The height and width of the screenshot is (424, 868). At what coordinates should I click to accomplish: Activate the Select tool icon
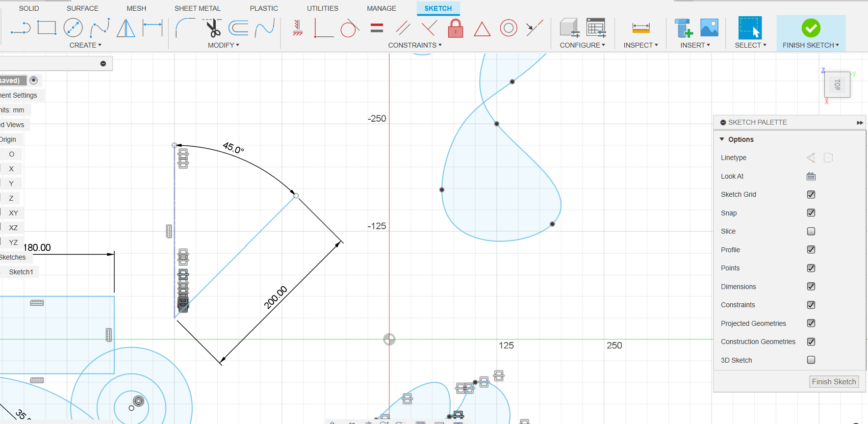pyautogui.click(x=750, y=28)
